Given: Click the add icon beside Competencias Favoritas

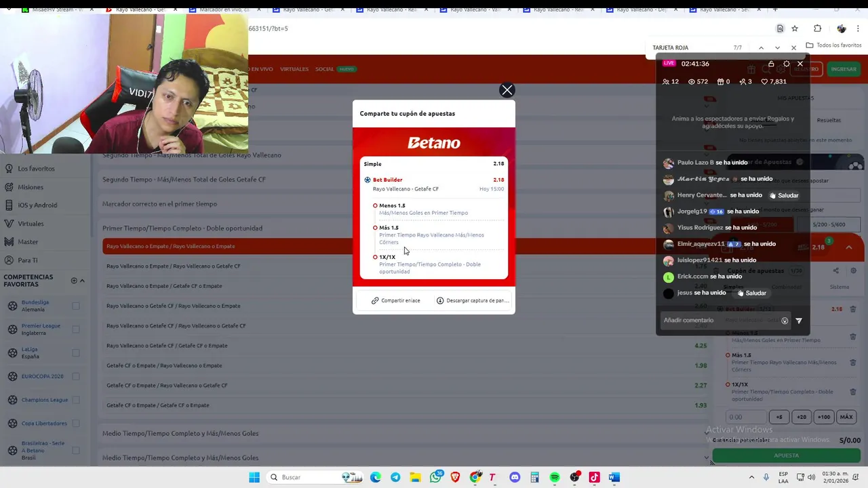Looking at the screenshot, I should pyautogui.click(x=74, y=281).
